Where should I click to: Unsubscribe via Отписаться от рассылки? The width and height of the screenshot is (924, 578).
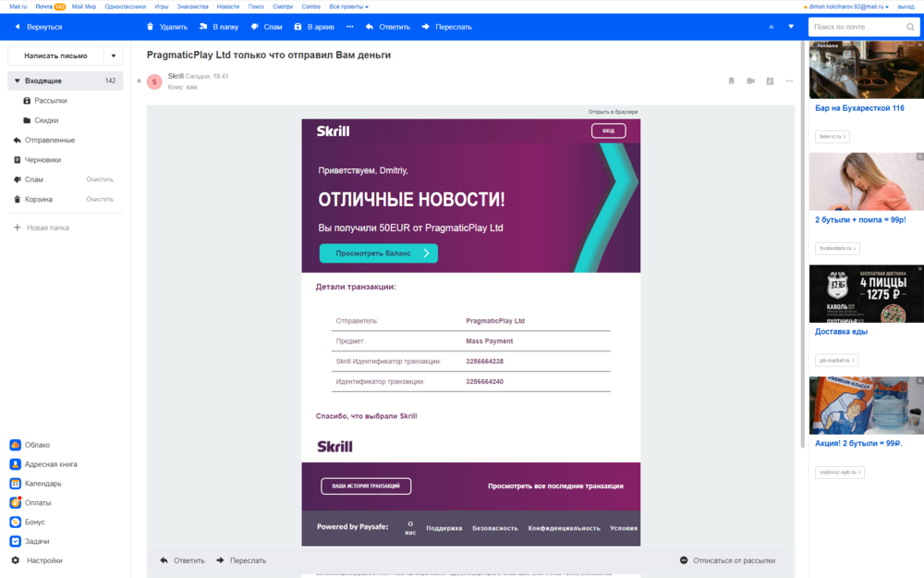click(728, 560)
